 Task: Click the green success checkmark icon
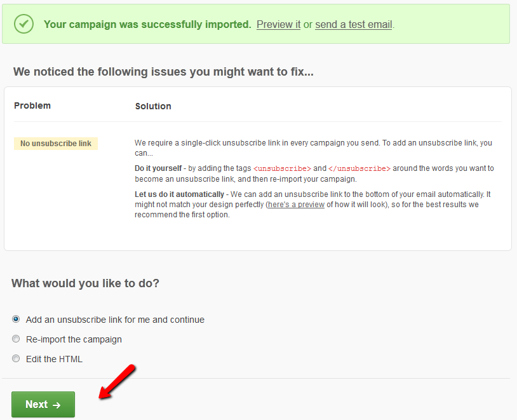23,24
